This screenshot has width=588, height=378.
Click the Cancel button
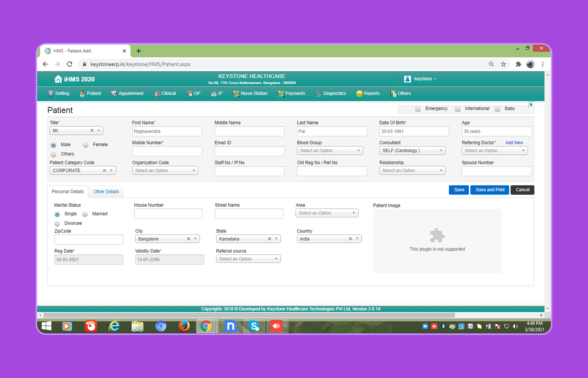pyautogui.click(x=522, y=190)
